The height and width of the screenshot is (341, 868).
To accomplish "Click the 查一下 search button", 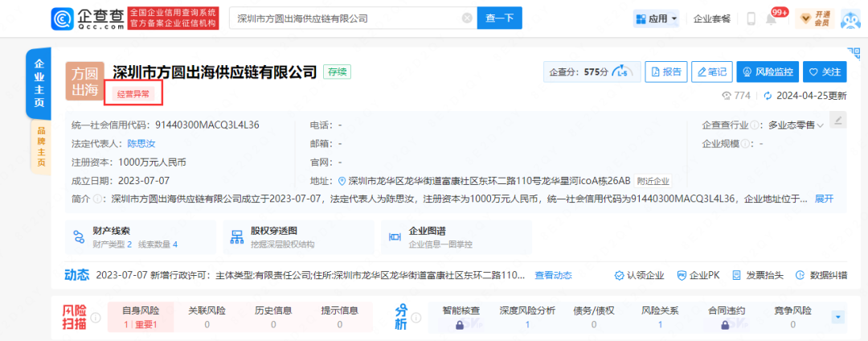I will (499, 18).
